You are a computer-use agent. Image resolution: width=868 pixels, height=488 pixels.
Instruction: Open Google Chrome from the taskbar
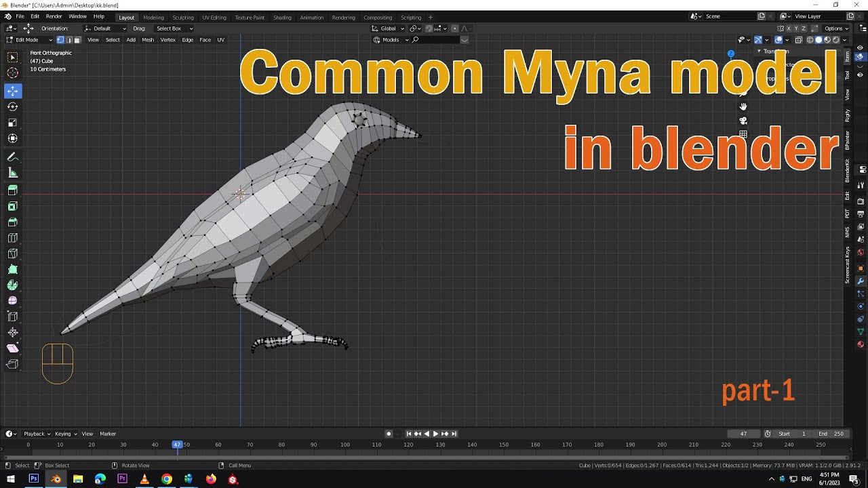pyautogui.click(x=167, y=479)
